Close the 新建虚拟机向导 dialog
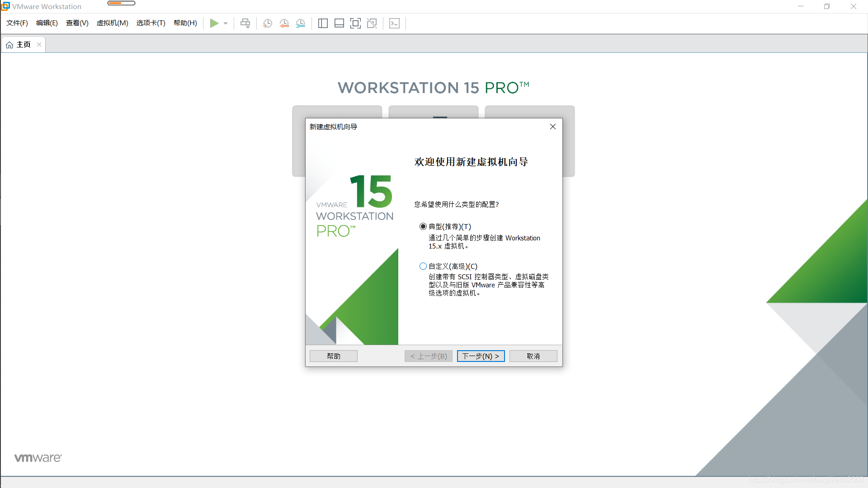Image resolution: width=868 pixels, height=488 pixels. coord(552,127)
